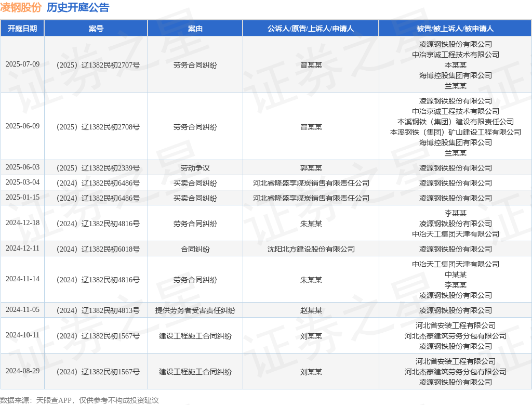Click 建设工程施工合同纠纷 in 2024-10-11 row
The image size is (532, 405).
pyautogui.click(x=195, y=336)
